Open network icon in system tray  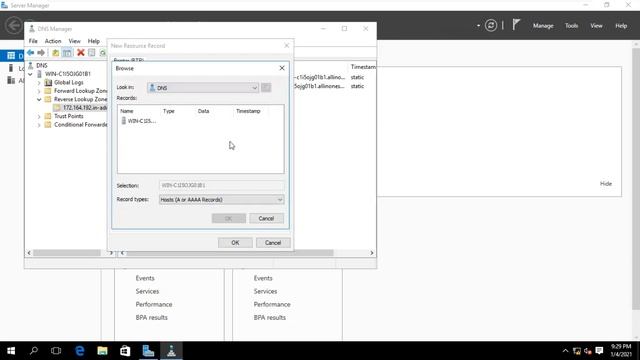coord(577,351)
